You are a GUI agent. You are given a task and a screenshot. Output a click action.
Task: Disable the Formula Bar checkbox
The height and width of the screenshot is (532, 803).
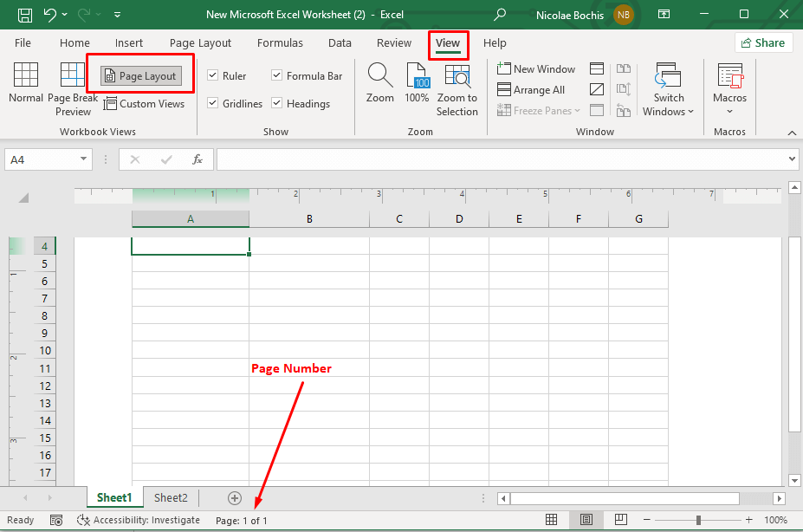[x=277, y=76]
